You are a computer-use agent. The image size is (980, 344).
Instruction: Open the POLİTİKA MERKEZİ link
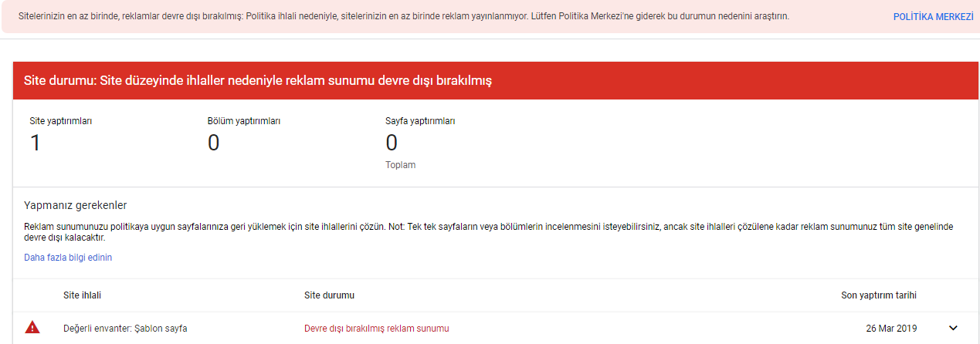933,16
